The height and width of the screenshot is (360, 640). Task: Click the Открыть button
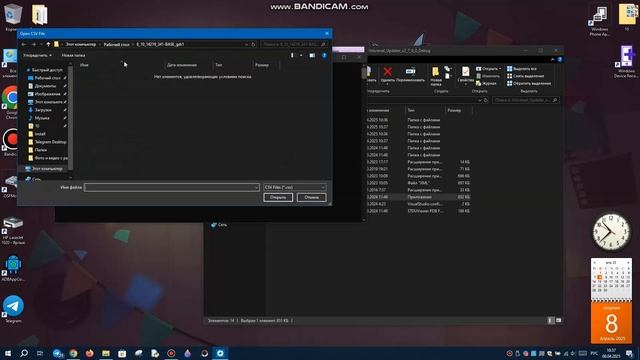point(278,198)
